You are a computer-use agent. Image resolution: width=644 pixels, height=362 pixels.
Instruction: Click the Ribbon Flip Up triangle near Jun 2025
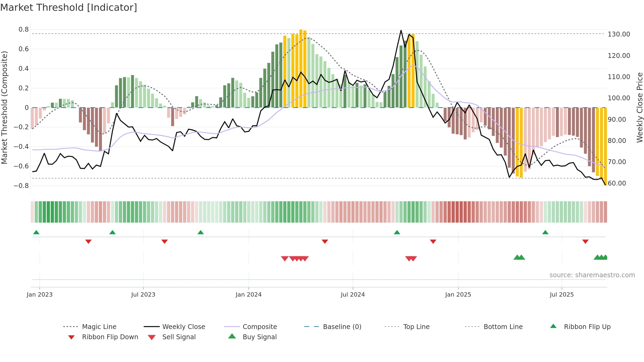tap(545, 232)
